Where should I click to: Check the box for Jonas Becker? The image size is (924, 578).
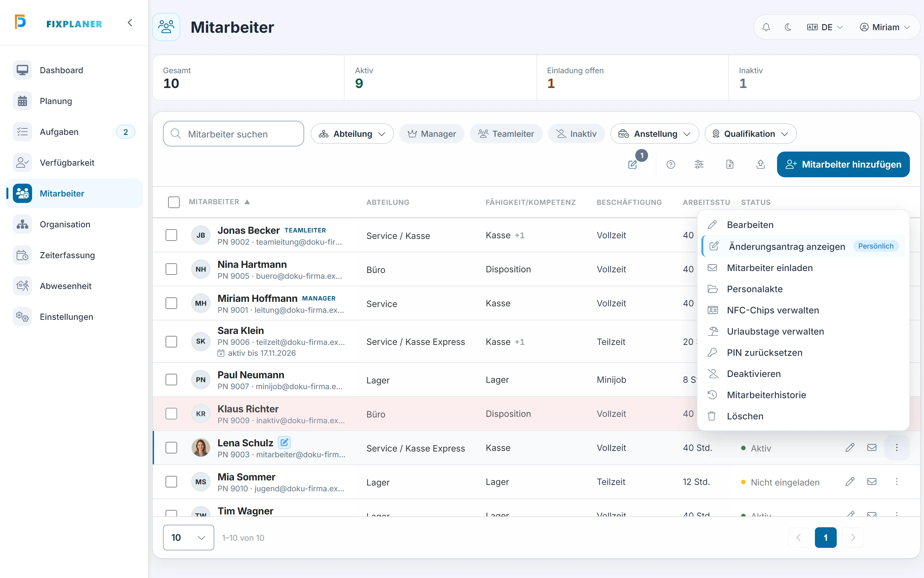point(171,235)
